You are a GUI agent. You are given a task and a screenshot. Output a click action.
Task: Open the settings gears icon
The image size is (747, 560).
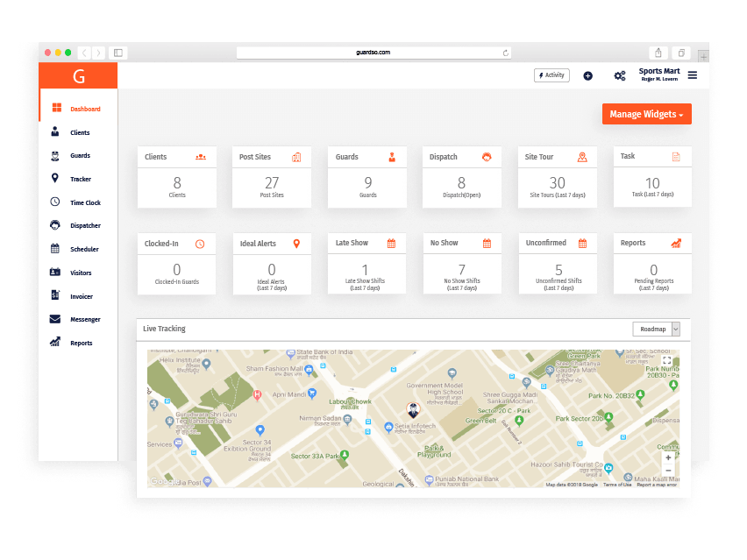[x=619, y=75]
